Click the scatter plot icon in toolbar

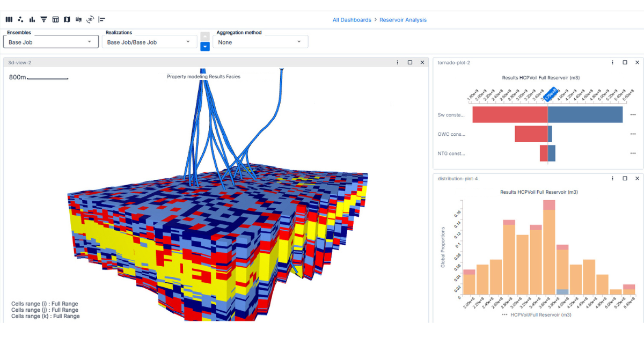click(x=20, y=20)
